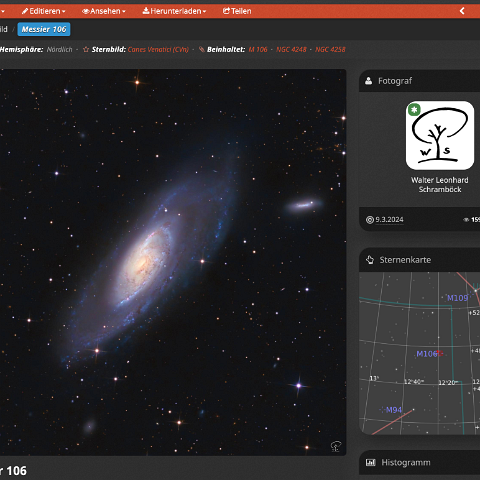Image resolution: width=480 pixels, height=480 pixels.
Task: Expand the Herunterladen dropdown menu
Action: [174, 11]
